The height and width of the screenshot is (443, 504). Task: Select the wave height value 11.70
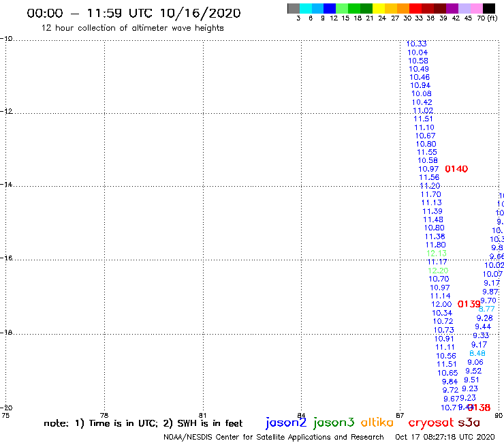pyautogui.click(x=431, y=194)
